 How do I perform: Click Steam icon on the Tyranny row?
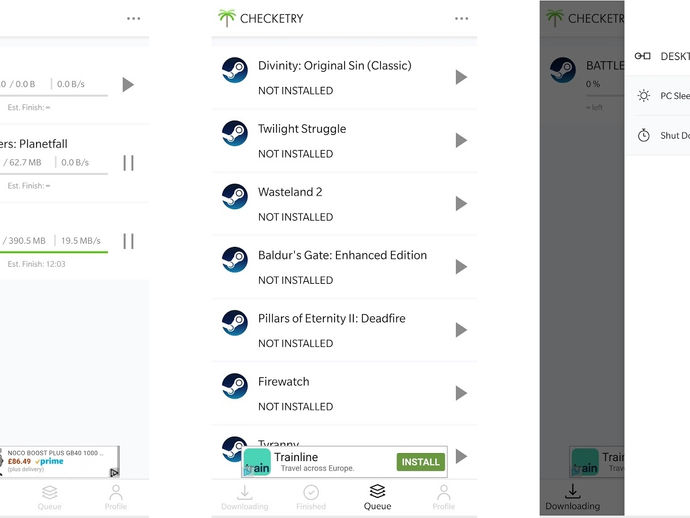point(233,448)
